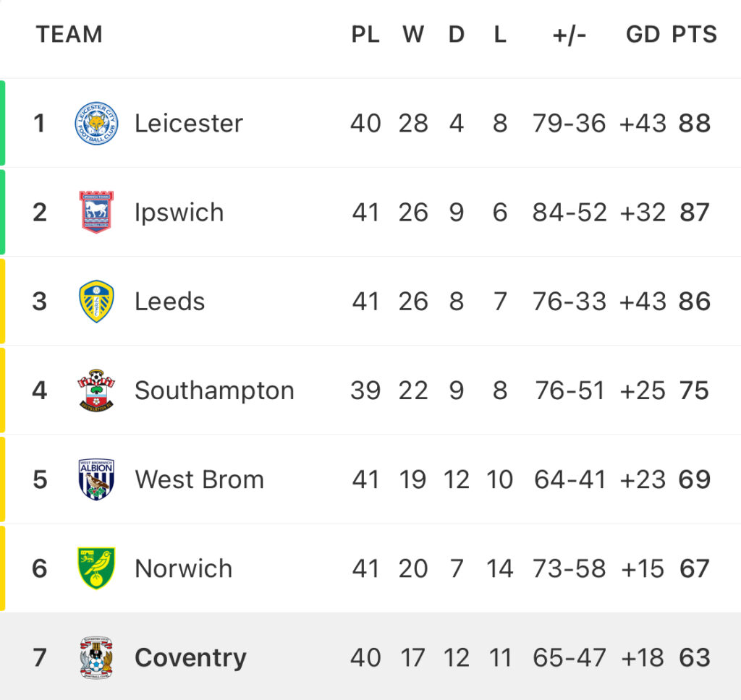Select the Southampton team name
The height and width of the screenshot is (700, 741).
[x=214, y=391]
